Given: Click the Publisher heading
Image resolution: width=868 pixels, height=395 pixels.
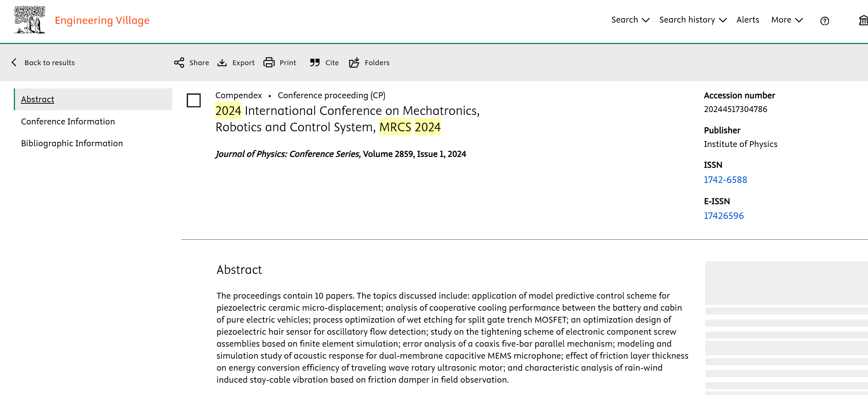Looking at the screenshot, I should tap(722, 130).
